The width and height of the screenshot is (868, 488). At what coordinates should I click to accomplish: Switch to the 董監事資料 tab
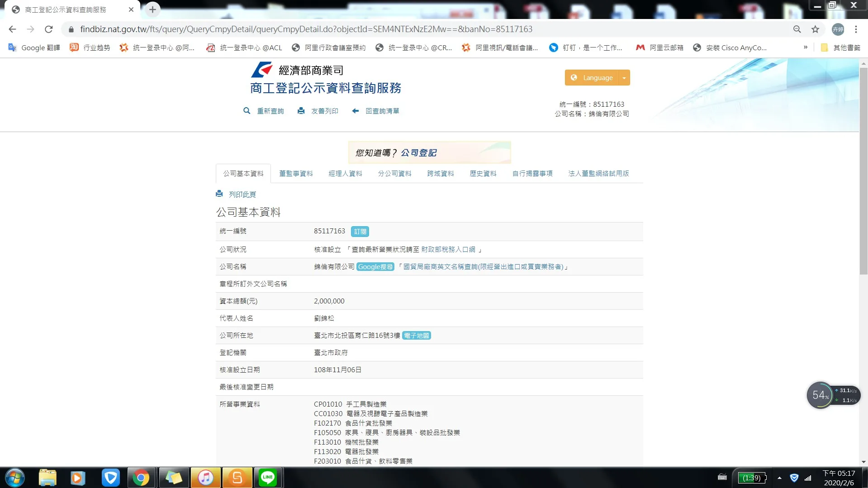pos(296,174)
